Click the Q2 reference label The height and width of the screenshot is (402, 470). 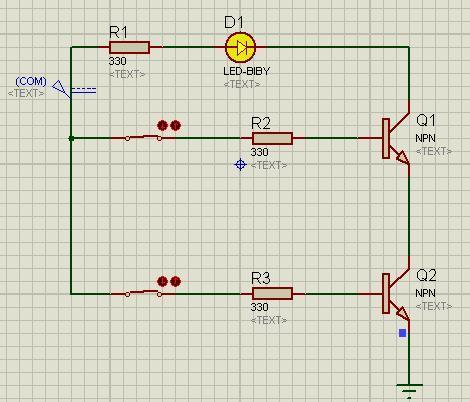click(x=426, y=275)
